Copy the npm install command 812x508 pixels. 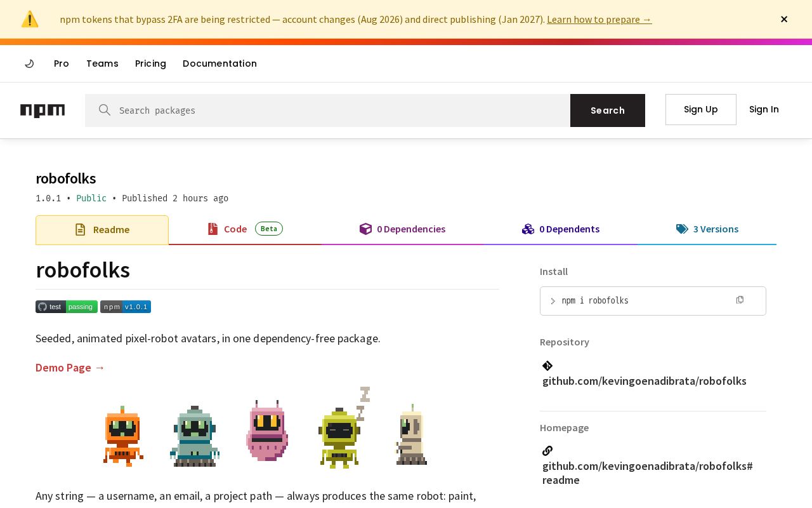(740, 300)
